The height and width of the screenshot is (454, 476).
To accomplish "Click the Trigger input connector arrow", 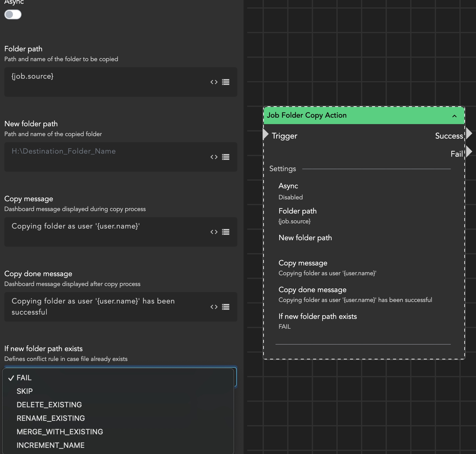I will coord(266,134).
